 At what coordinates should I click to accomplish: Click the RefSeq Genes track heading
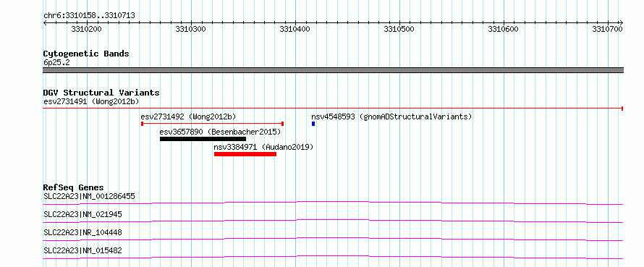[x=74, y=187]
